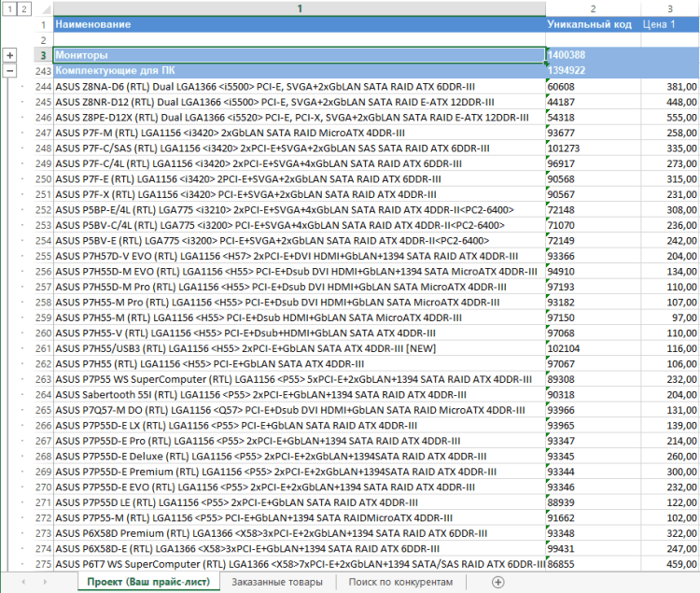Select row header 244
Image resolution: width=700 pixels, height=593 pixels.
(x=44, y=87)
